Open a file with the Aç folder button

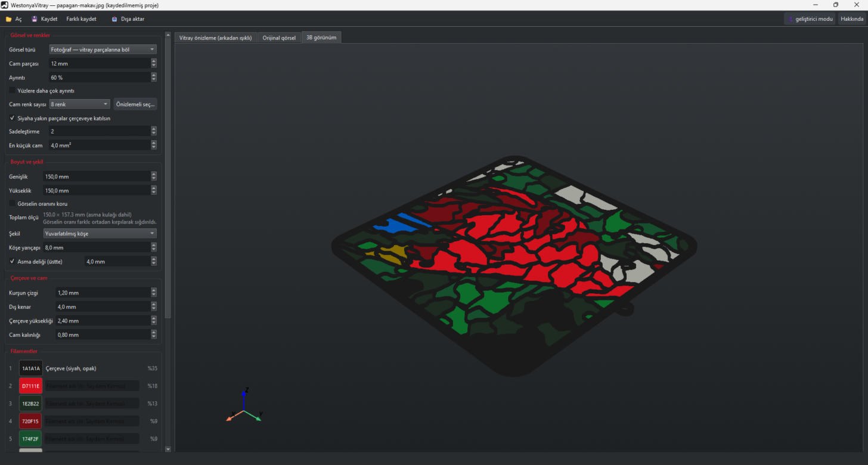tap(14, 19)
